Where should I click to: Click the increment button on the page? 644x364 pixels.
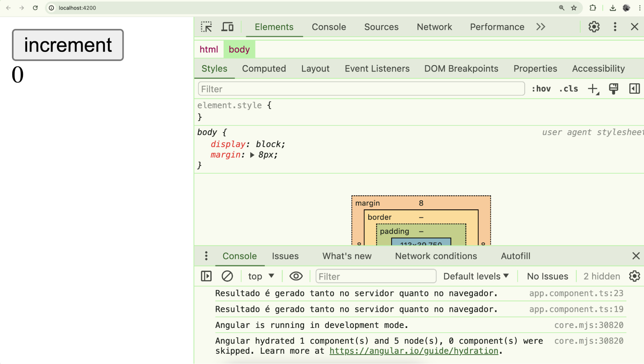click(x=68, y=44)
